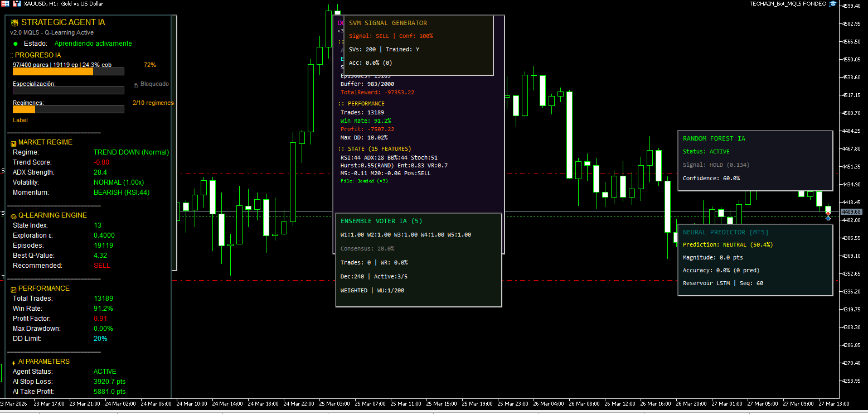
Task: Click the Performance chart icon
Action: click(14, 289)
